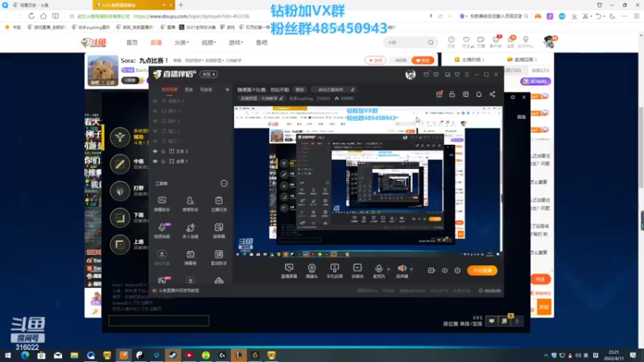Select the second scene tab
The height and width of the screenshot is (362, 644).
pyautogui.click(x=188, y=89)
